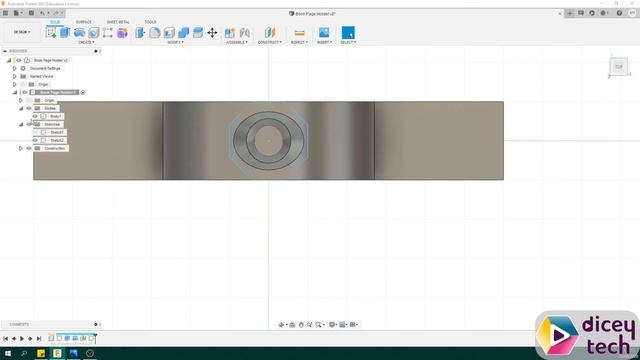Select the New Component tool

point(230,32)
